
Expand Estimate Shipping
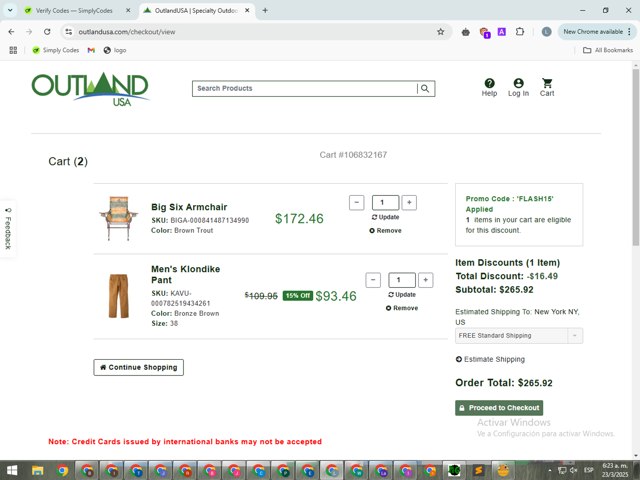click(x=490, y=359)
